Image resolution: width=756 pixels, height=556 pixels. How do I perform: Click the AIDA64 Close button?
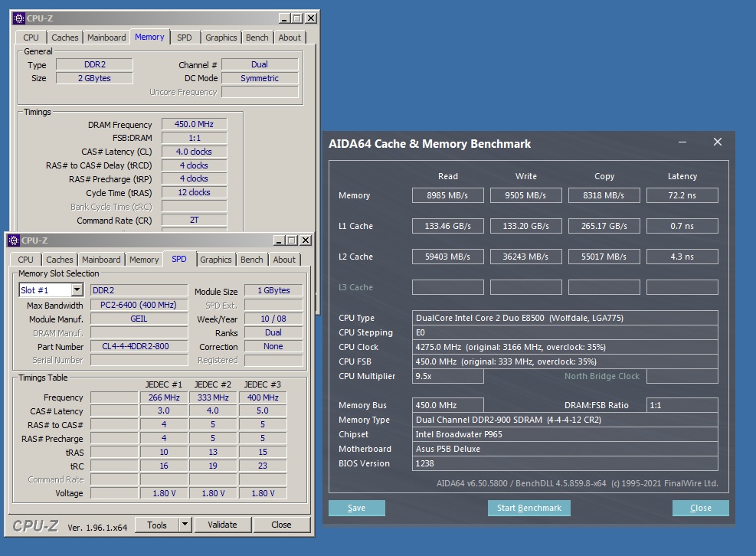[x=701, y=508]
